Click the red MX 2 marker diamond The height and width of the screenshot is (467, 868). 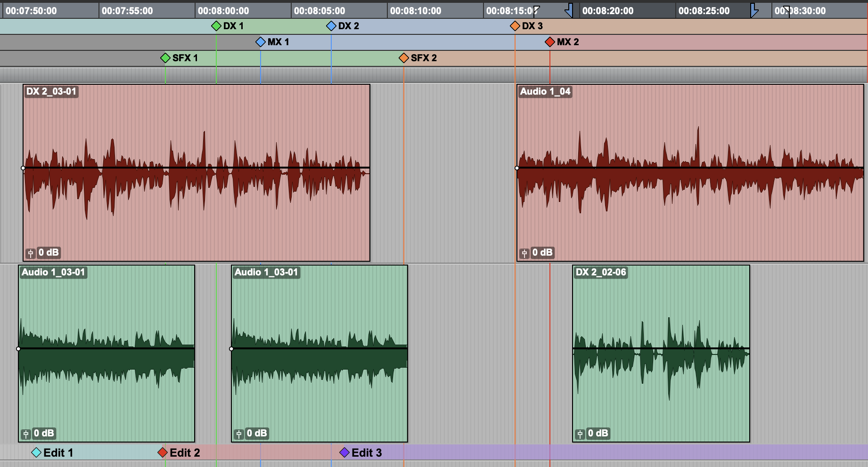pyautogui.click(x=550, y=42)
